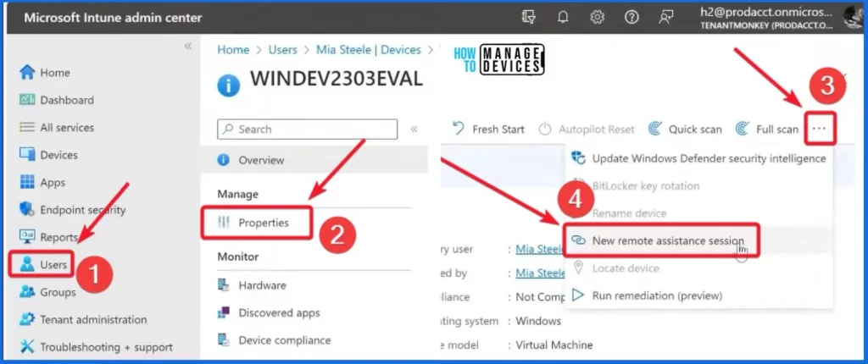Select Users in the left navigation

point(43,264)
